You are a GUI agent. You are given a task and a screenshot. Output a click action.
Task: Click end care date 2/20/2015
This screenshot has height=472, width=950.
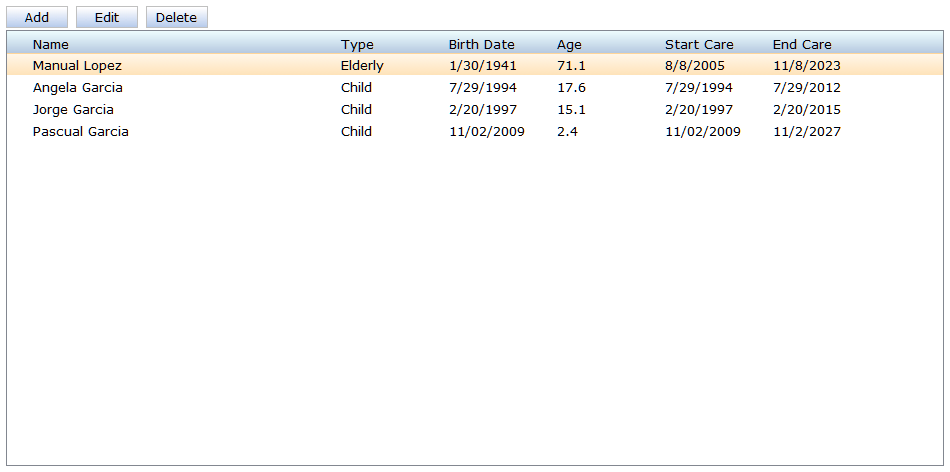(807, 110)
